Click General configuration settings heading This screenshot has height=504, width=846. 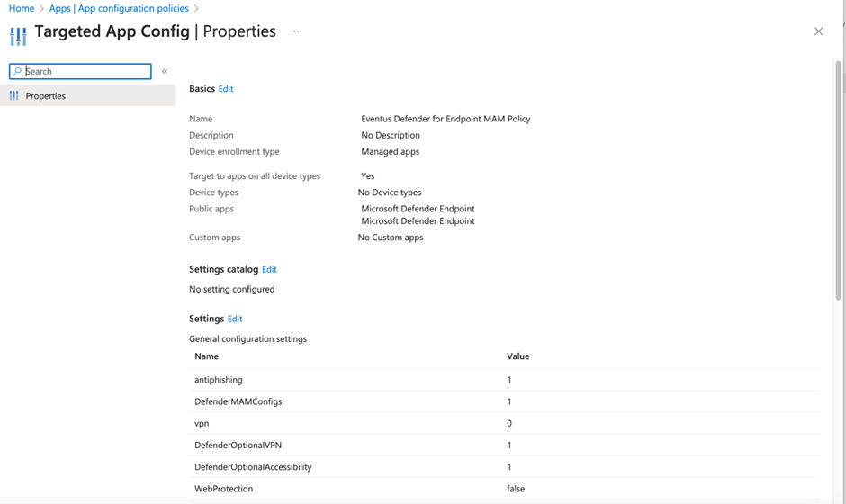[247, 339]
